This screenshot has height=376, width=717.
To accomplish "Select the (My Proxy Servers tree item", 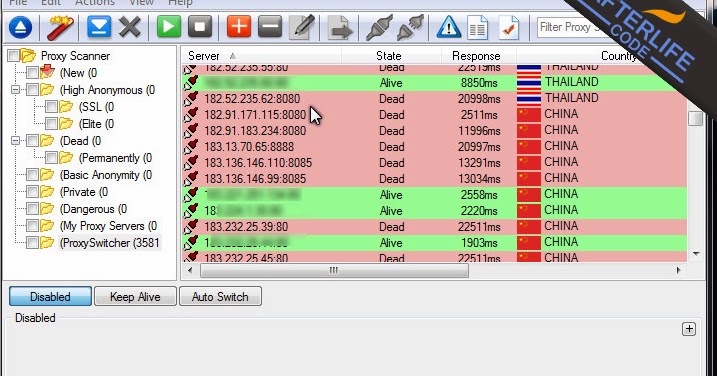I will tap(108, 226).
